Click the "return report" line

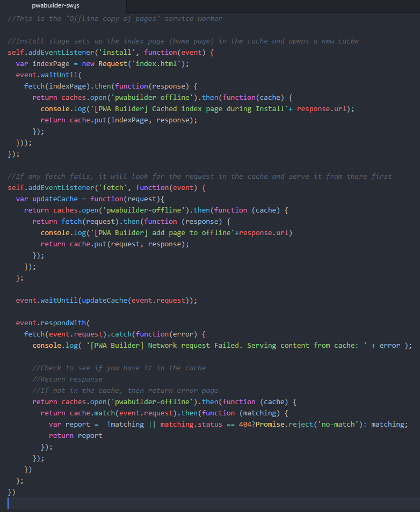(x=76, y=436)
